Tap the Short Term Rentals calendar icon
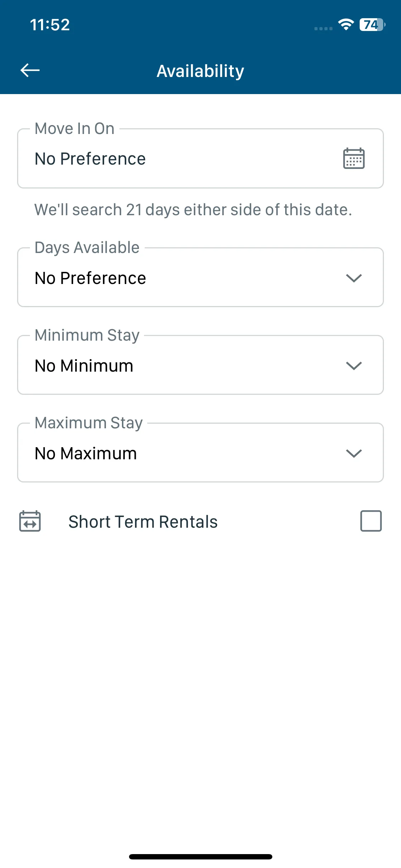This screenshot has width=401, height=868. coord(30,521)
